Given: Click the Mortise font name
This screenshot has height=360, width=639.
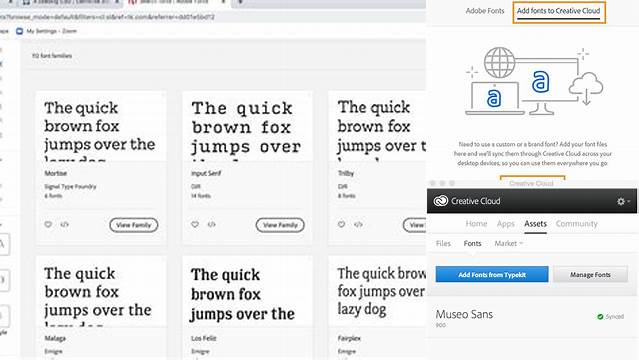Looking at the screenshot, I should [x=55, y=173].
